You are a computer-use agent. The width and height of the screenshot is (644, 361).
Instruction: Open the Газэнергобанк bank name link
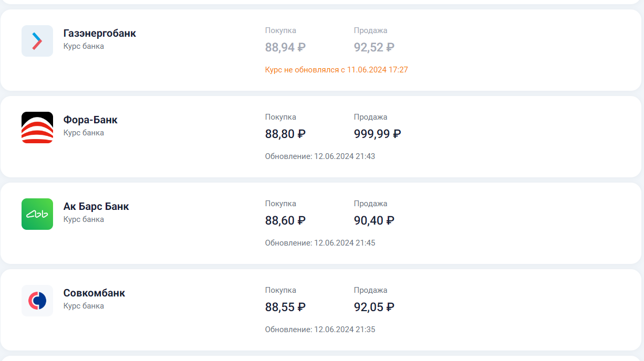(x=99, y=34)
